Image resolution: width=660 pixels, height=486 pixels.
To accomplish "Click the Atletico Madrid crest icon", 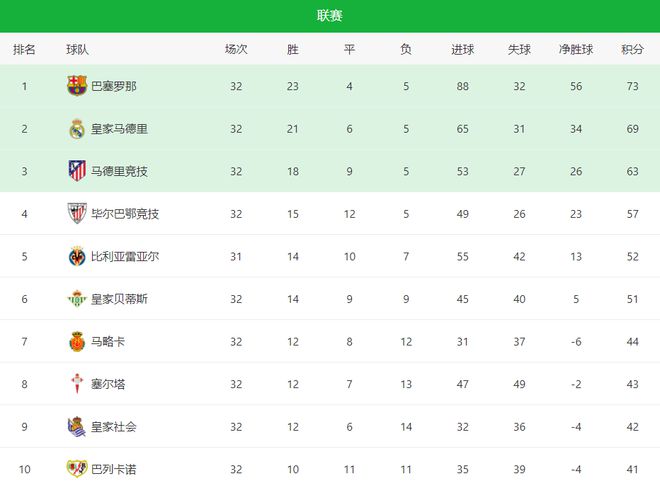I will (76, 171).
